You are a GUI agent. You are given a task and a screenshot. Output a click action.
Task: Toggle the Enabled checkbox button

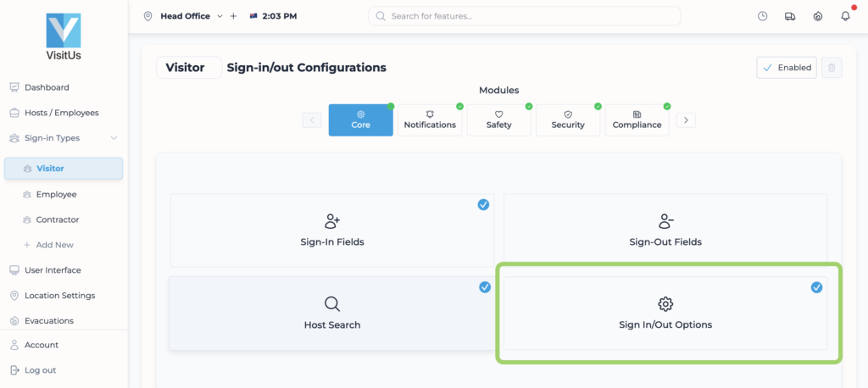[787, 68]
